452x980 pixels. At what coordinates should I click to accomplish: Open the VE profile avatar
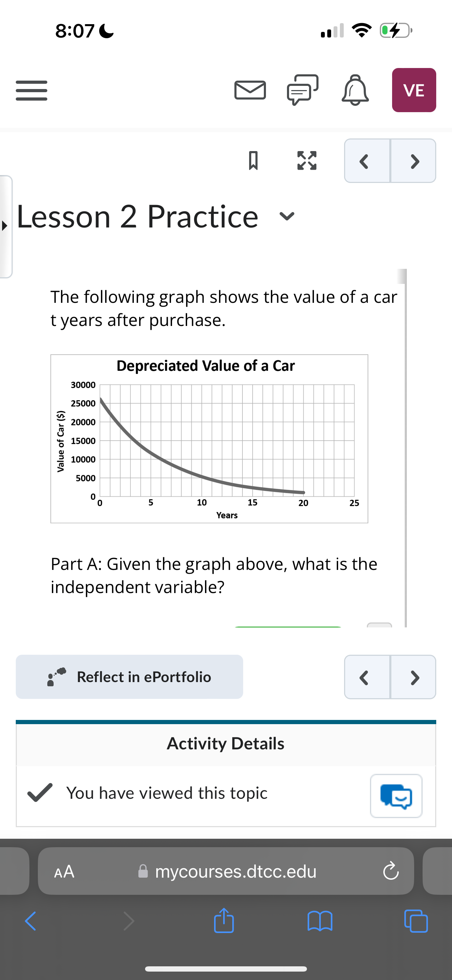coord(413,90)
